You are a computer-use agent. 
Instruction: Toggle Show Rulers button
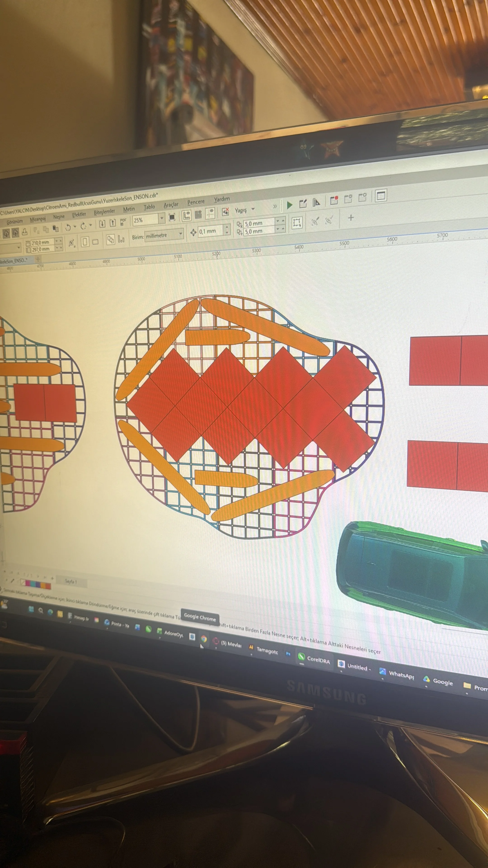(x=187, y=216)
